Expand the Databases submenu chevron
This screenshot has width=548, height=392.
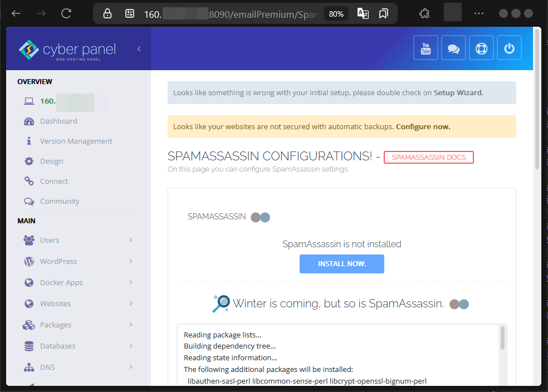coord(131,346)
